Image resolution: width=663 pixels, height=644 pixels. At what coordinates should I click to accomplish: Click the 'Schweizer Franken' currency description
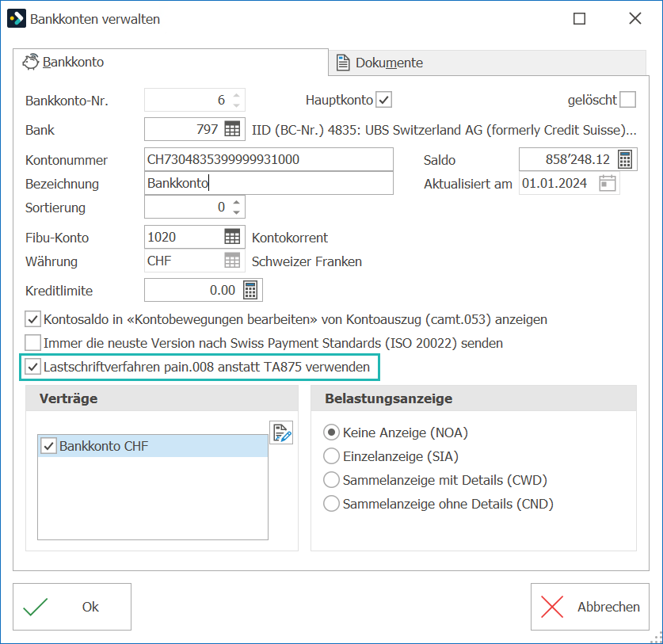[x=307, y=261]
